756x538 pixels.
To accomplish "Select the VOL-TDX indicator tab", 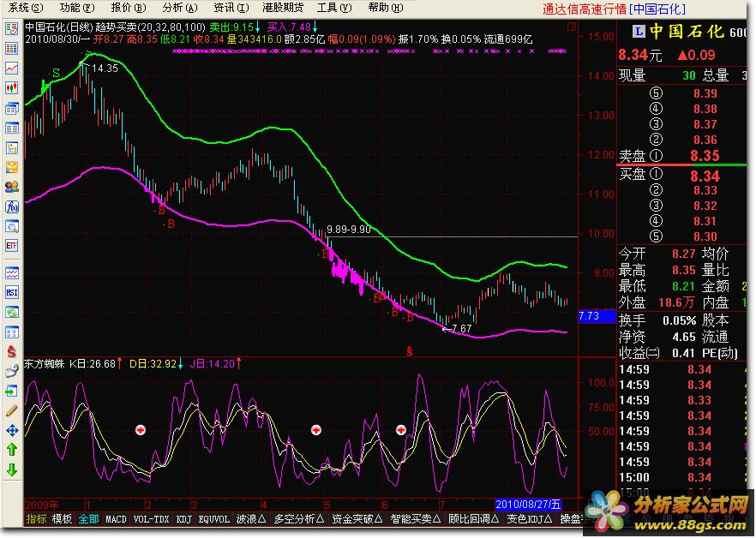I will [x=151, y=519].
